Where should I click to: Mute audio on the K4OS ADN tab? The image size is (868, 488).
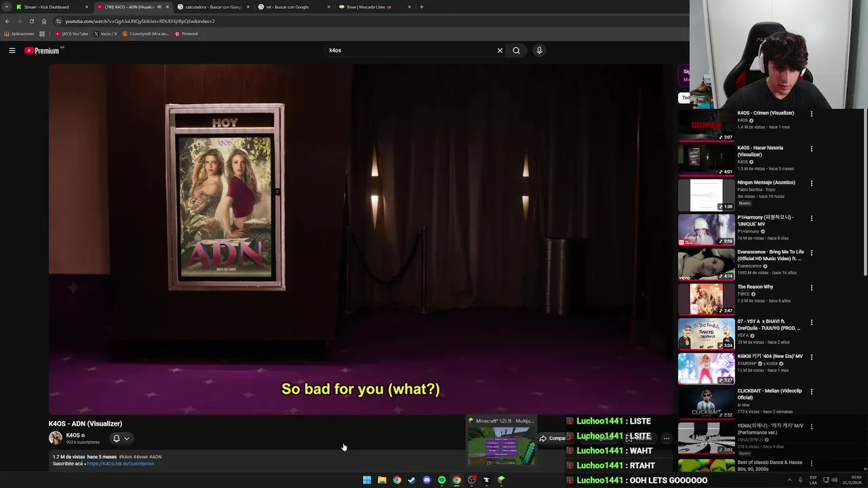pos(159,7)
